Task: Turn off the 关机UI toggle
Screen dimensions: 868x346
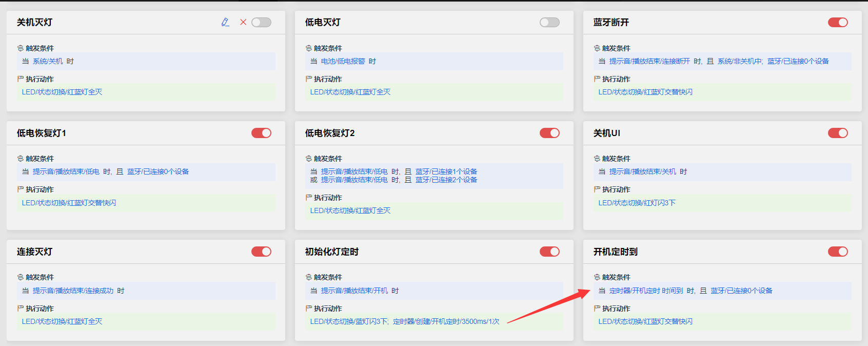Action: (838, 133)
